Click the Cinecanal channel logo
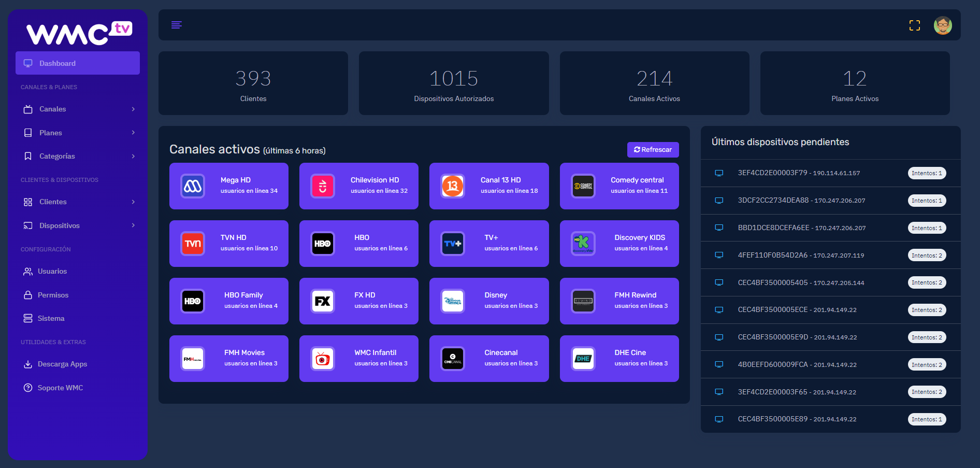 tap(453, 359)
